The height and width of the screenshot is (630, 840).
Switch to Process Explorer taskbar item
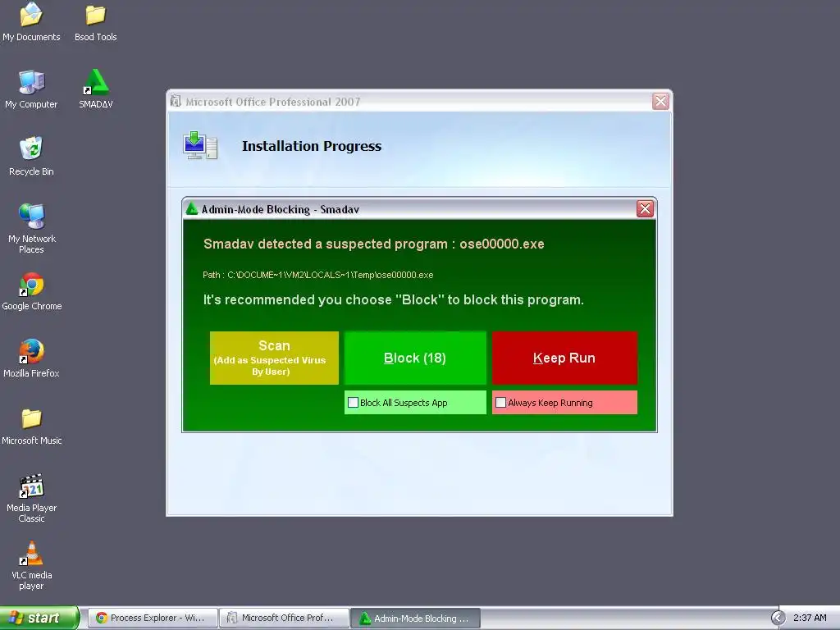(x=153, y=618)
